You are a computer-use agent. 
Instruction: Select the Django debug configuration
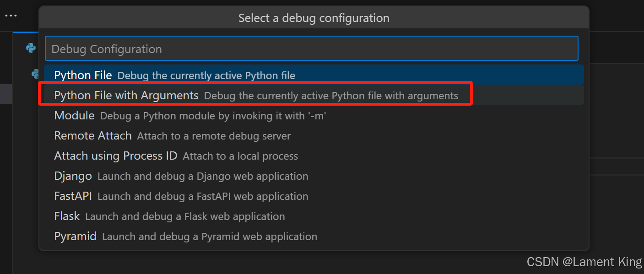73,176
